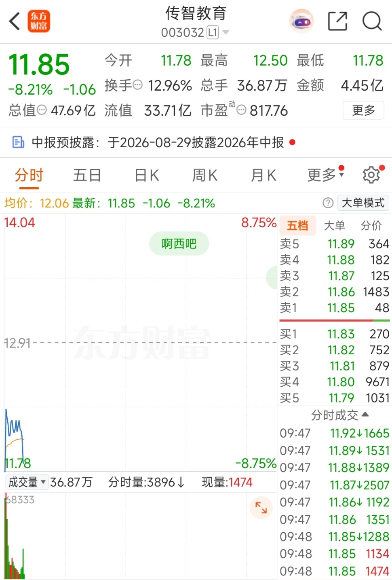Open the 成交量 indicator dropdown

27,482
